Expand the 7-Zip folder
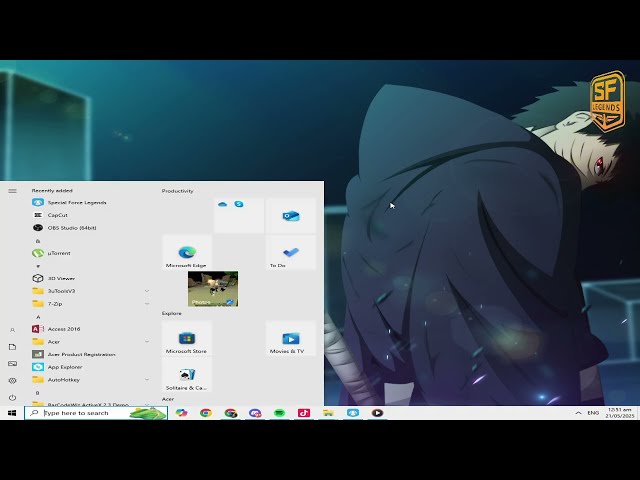 [147, 304]
